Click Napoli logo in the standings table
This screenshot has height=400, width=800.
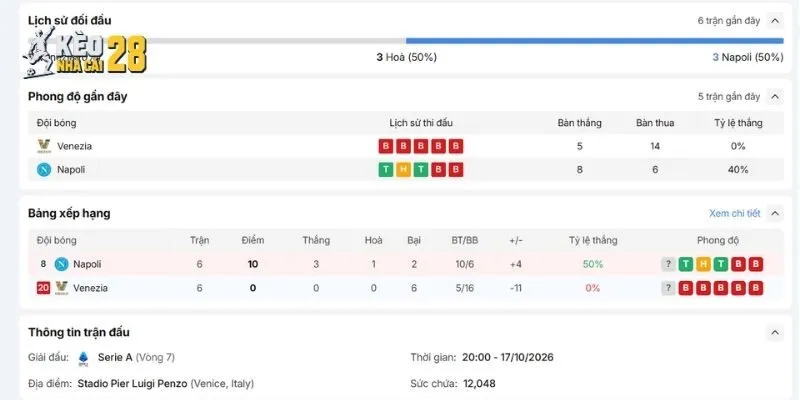pyautogui.click(x=62, y=264)
